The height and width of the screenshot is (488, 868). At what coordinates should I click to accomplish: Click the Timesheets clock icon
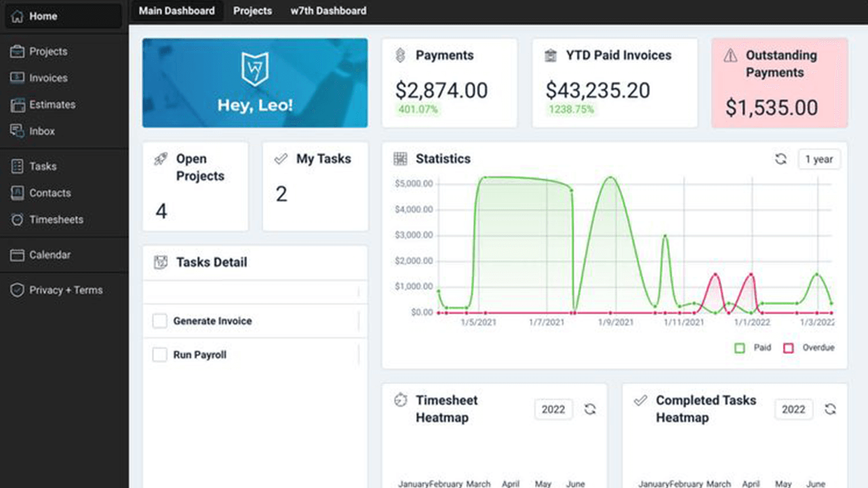tap(18, 220)
